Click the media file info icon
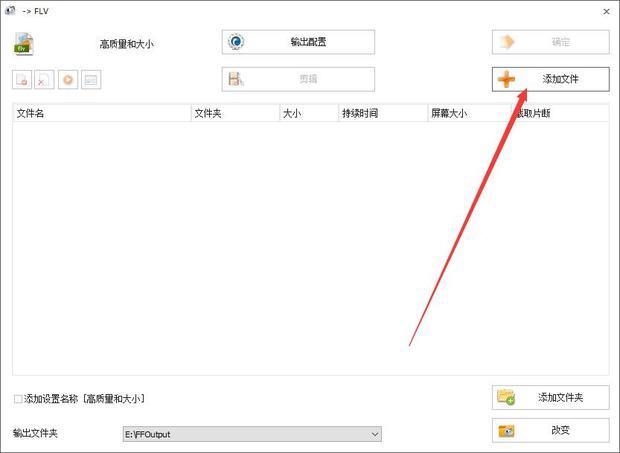Screen dimensions: 620x453 pyautogui.click(x=91, y=80)
